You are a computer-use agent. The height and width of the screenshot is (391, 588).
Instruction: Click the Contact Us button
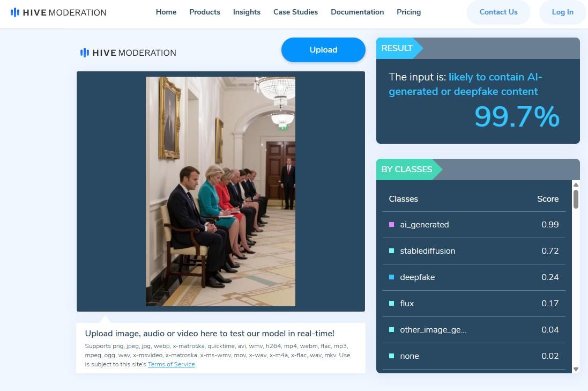click(x=498, y=12)
